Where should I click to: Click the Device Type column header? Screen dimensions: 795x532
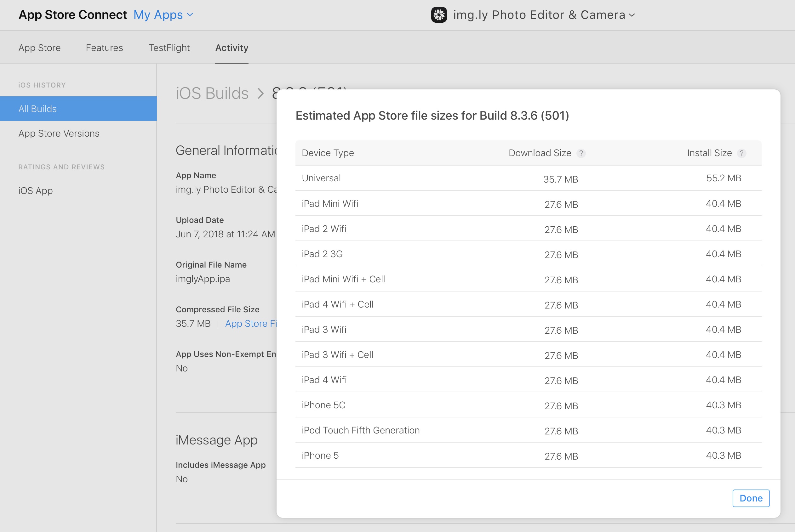(328, 153)
